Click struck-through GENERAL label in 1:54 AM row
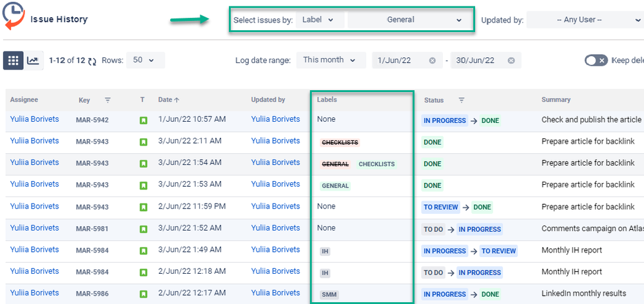644x304 pixels. [x=335, y=164]
